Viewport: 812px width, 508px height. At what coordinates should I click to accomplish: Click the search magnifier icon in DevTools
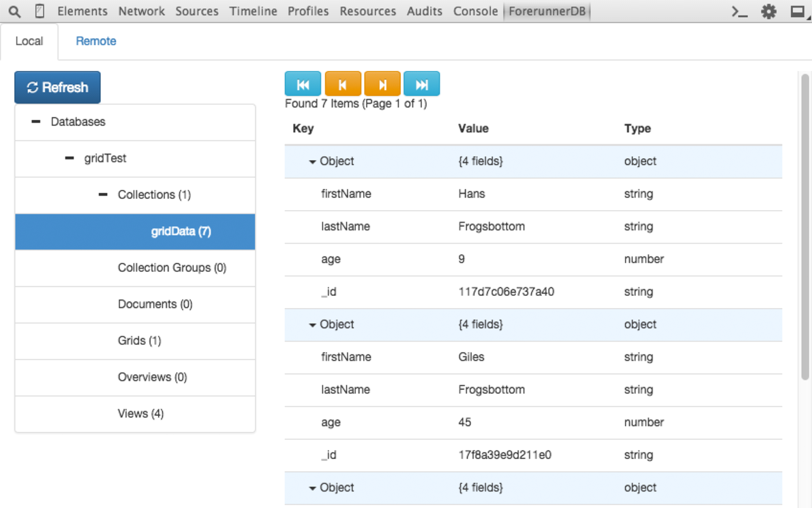pyautogui.click(x=15, y=11)
